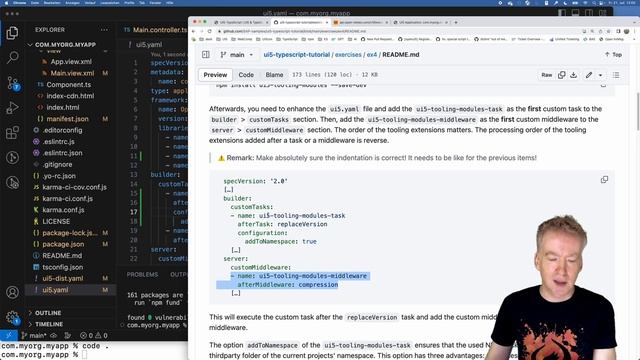
Task: Go back in Chrome
Action: click(194, 31)
